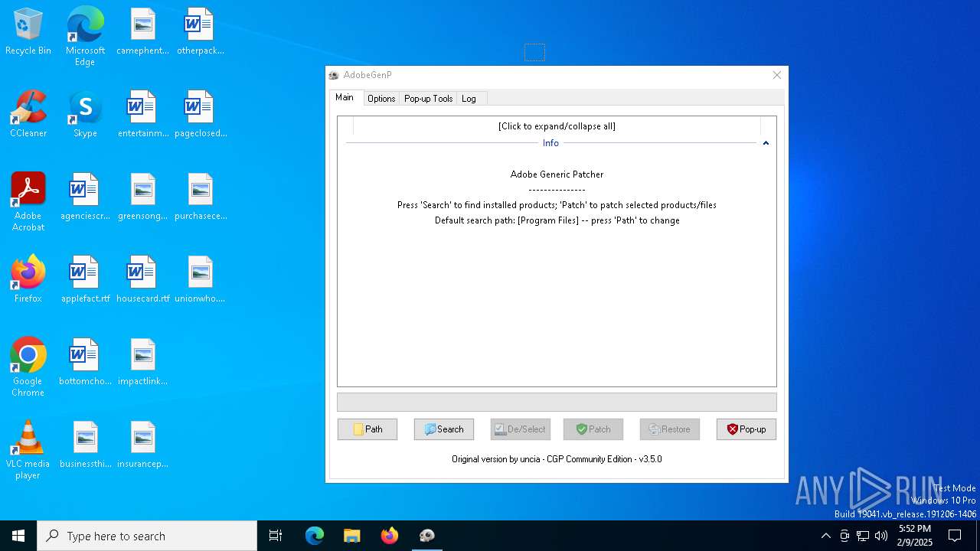Select the agenciescr Word document icon
The height and width of the screenshot is (551, 980).
(x=85, y=197)
